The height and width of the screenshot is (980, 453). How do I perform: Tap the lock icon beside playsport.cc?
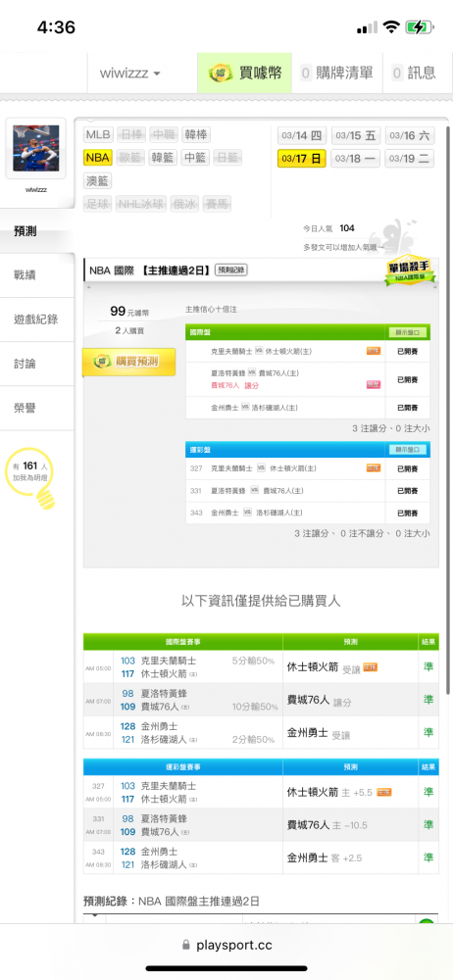tap(186, 946)
